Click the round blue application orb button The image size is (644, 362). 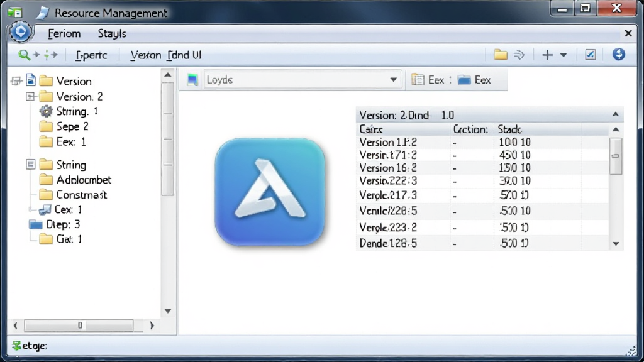tap(21, 32)
